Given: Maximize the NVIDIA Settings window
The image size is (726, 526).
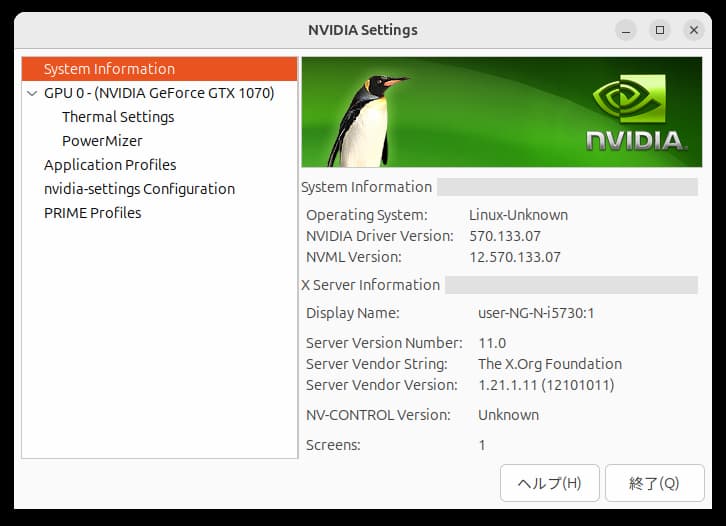Looking at the screenshot, I should pos(660,30).
